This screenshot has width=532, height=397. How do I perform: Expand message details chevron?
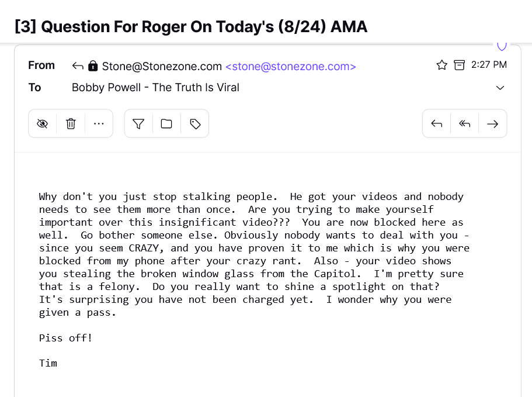pos(500,88)
